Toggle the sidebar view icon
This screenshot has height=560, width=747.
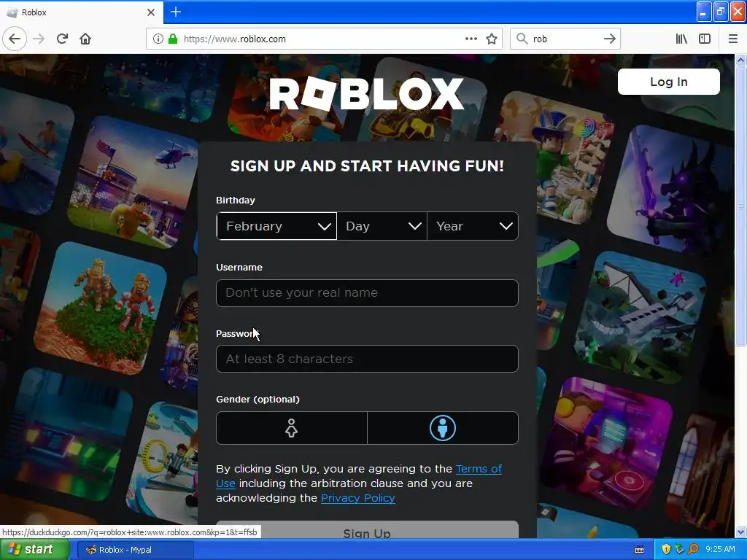pos(705,39)
